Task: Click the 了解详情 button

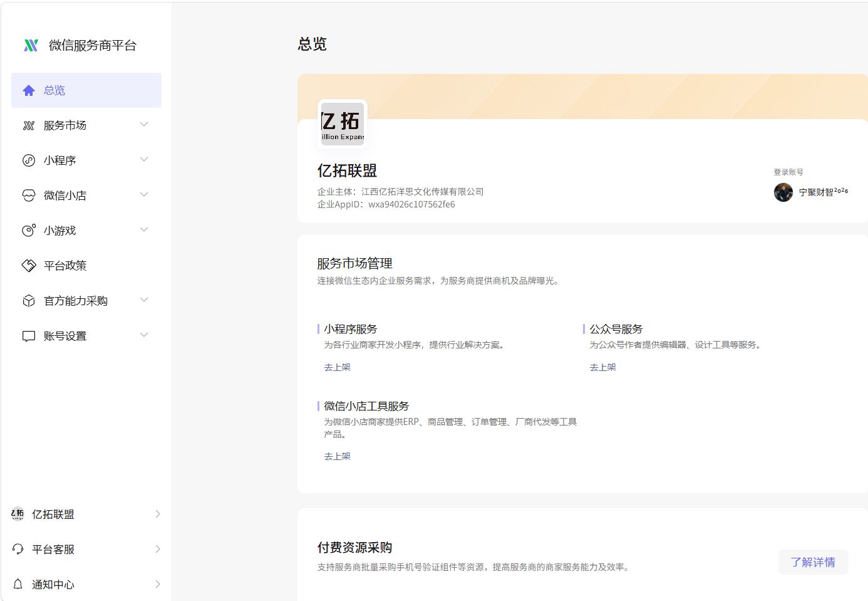Action: pyautogui.click(x=813, y=562)
